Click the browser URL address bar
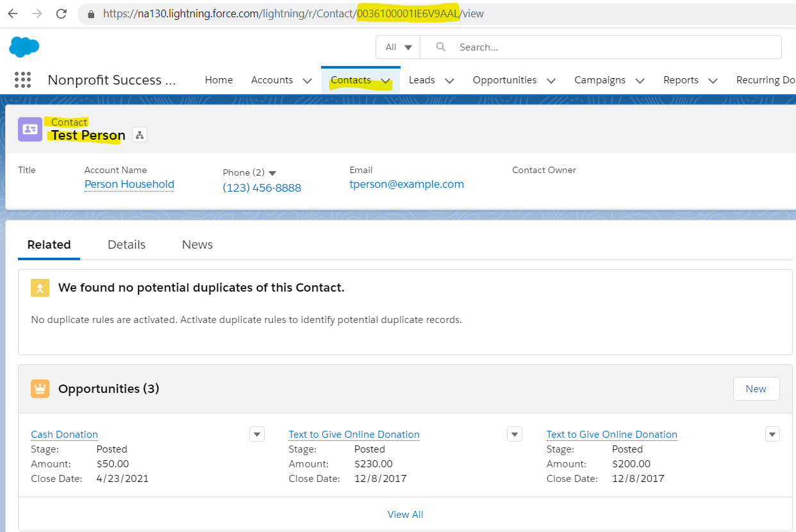The image size is (796, 532). tap(436, 13)
